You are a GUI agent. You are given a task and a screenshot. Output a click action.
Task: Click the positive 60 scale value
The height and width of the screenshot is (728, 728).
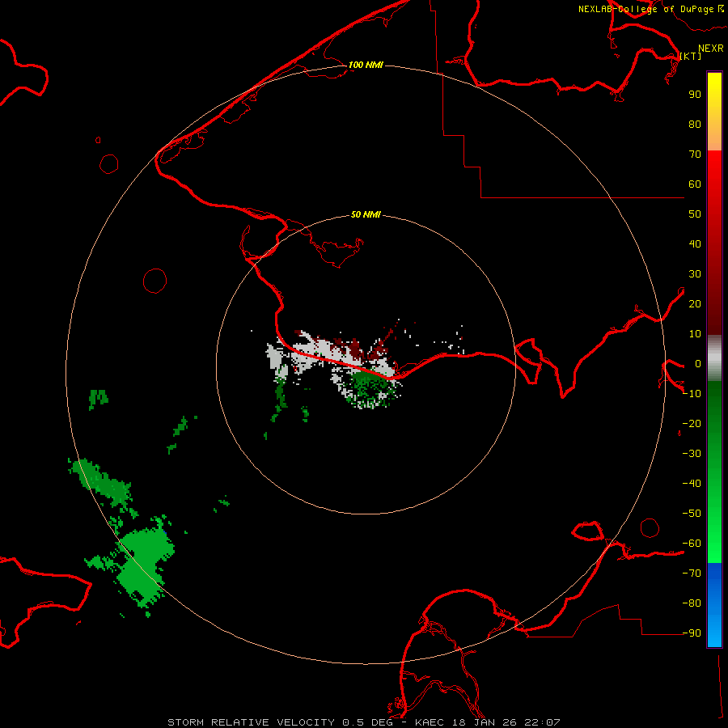coord(695,184)
